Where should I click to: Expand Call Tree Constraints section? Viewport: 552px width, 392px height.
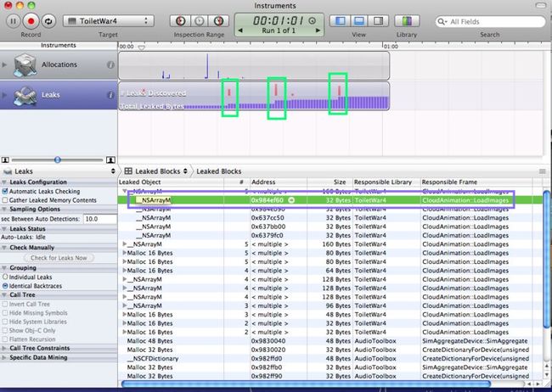pos(4,349)
